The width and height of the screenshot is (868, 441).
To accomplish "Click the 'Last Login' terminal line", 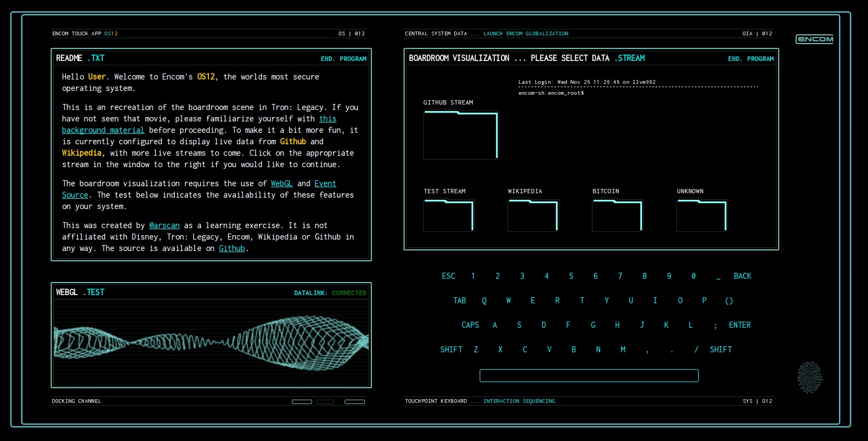I will tap(587, 82).
